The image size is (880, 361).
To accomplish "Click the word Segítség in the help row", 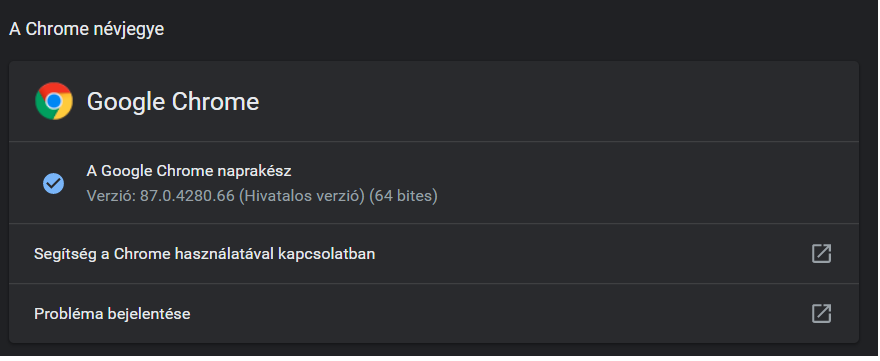I will [x=66, y=255].
